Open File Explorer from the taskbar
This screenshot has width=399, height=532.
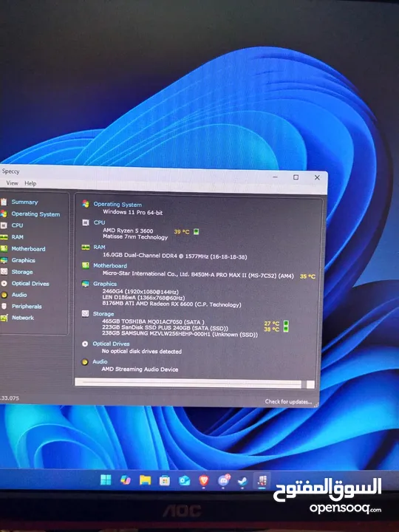(145, 480)
